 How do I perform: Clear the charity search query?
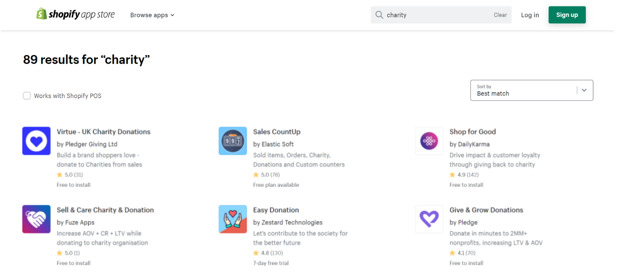pyautogui.click(x=500, y=15)
